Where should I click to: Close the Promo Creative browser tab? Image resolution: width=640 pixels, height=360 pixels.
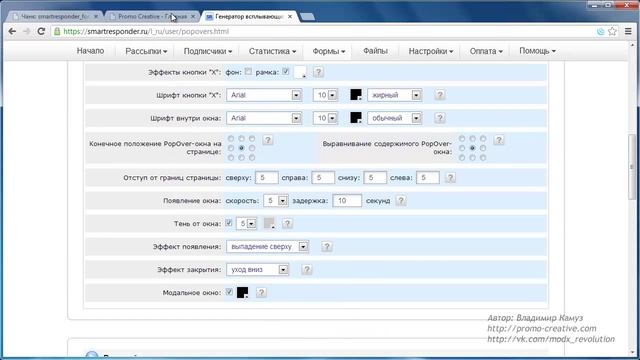tap(193, 17)
